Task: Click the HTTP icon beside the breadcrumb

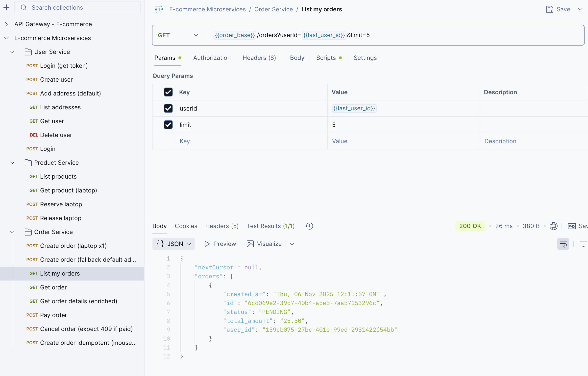Action: pos(159,9)
